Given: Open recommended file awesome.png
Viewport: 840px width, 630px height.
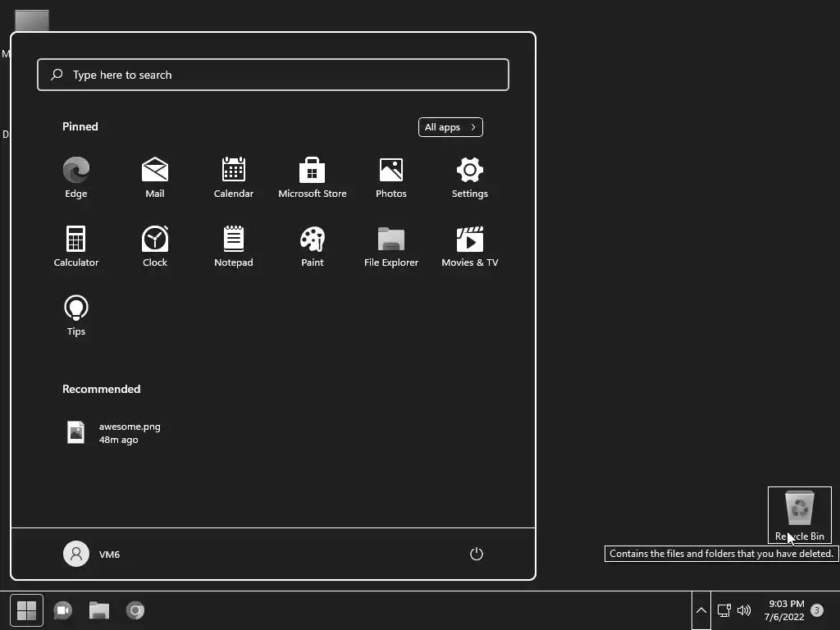Looking at the screenshot, I should (x=114, y=433).
